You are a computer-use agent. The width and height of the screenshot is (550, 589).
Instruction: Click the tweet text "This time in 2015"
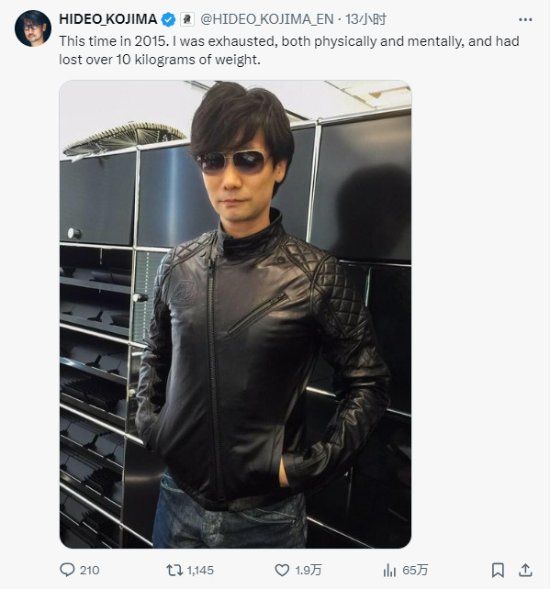(x=112, y=41)
